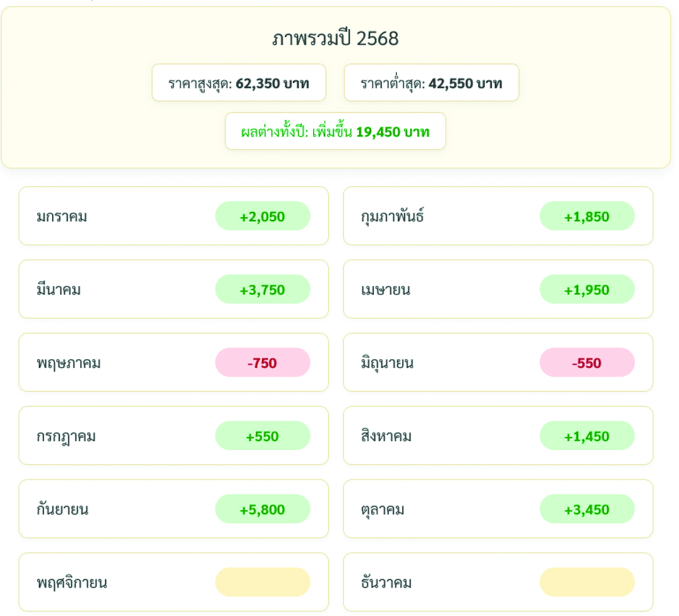This screenshot has width=679, height=616.
Task: Click the +1,450 badge for สิงหาคม
Action: (x=587, y=436)
